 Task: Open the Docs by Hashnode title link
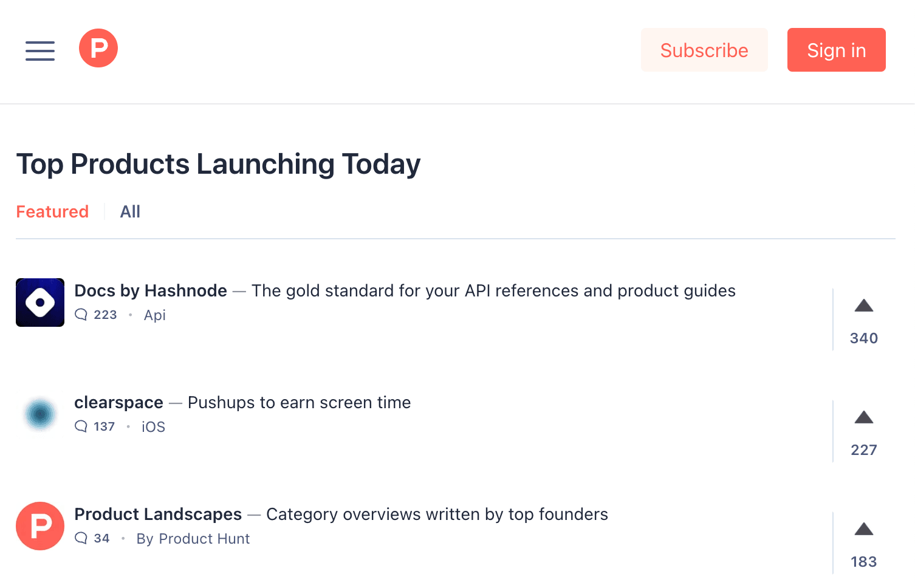pos(151,291)
